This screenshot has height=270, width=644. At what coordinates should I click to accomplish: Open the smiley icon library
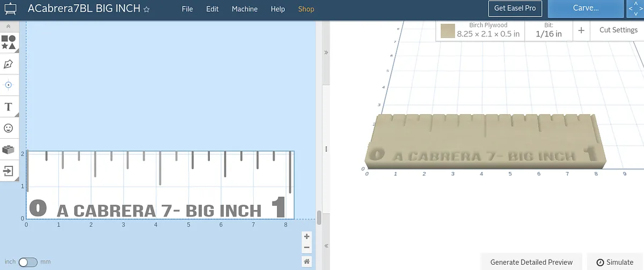(x=9, y=128)
